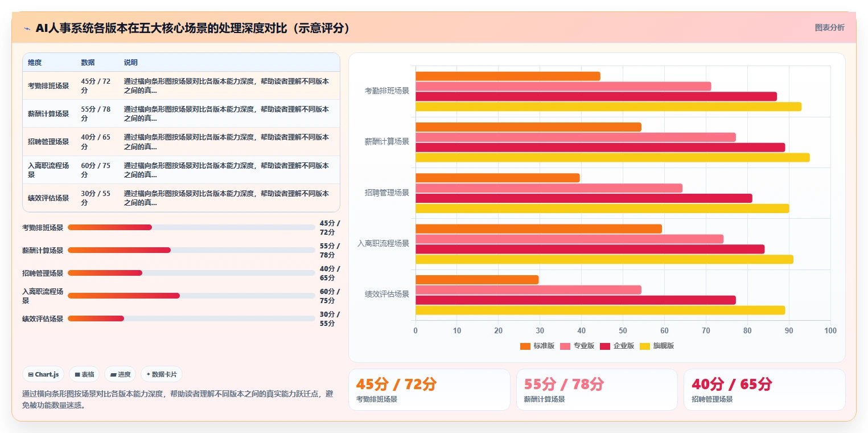The image size is (868, 433).
Task: Toggle the 专业版 legend entry
Action: point(577,346)
